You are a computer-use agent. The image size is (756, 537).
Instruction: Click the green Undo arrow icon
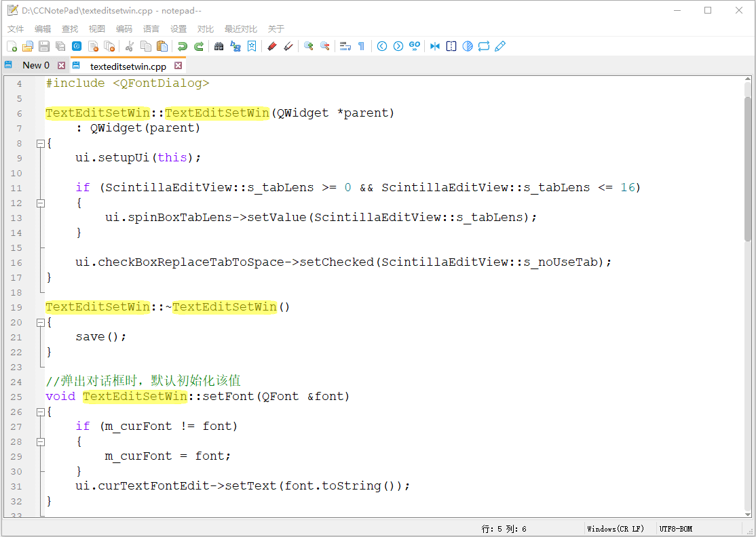tap(183, 46)
